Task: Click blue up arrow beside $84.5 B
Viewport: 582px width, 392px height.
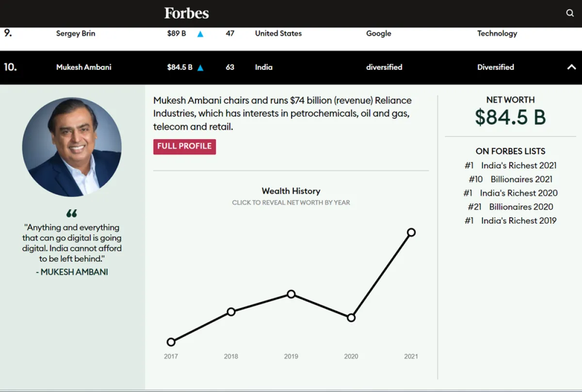Action: coord(200,67)
